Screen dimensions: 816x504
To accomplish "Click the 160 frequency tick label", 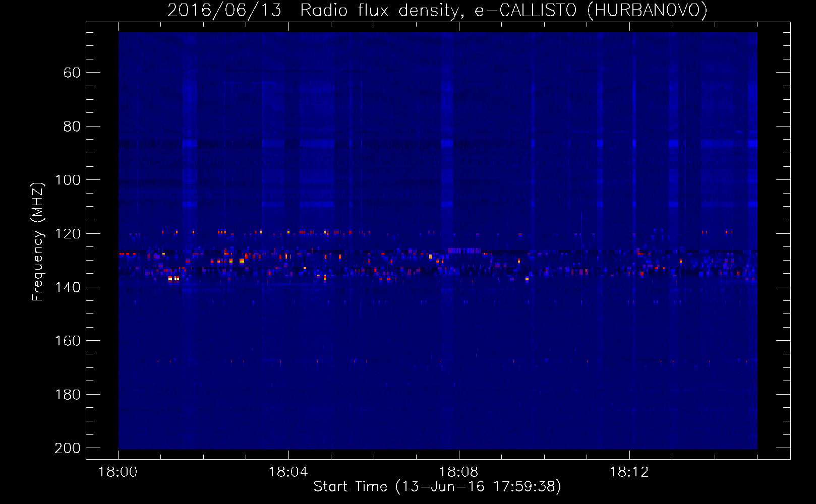I will [x=68, y=341].
